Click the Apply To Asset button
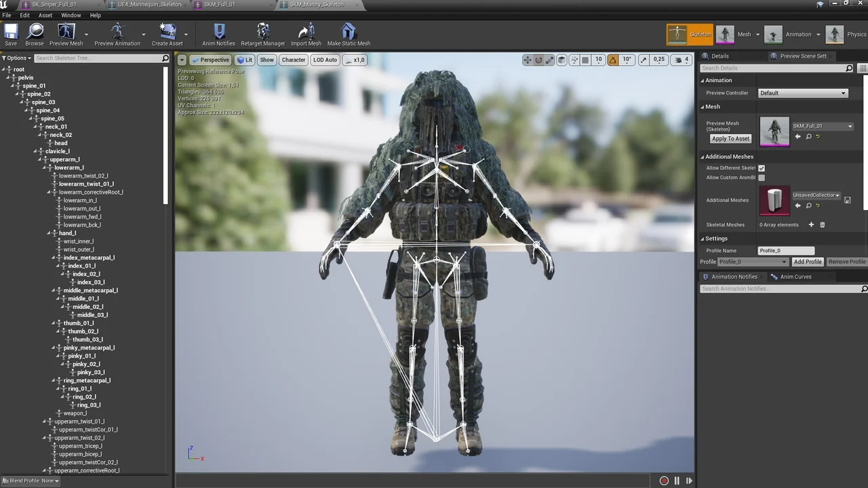This screenshot has width=868, height=488. point(730,138)
